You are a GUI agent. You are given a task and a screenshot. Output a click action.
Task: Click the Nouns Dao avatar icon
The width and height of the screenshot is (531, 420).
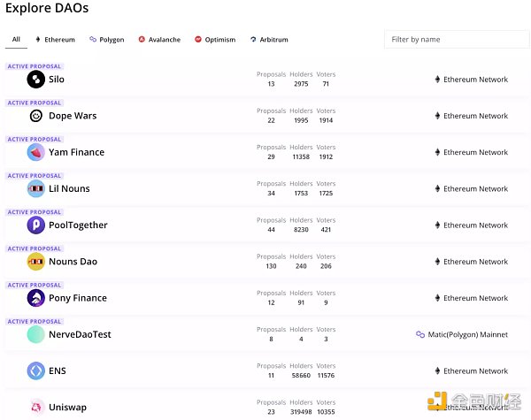pyautogui.click(x=36, y=262)
